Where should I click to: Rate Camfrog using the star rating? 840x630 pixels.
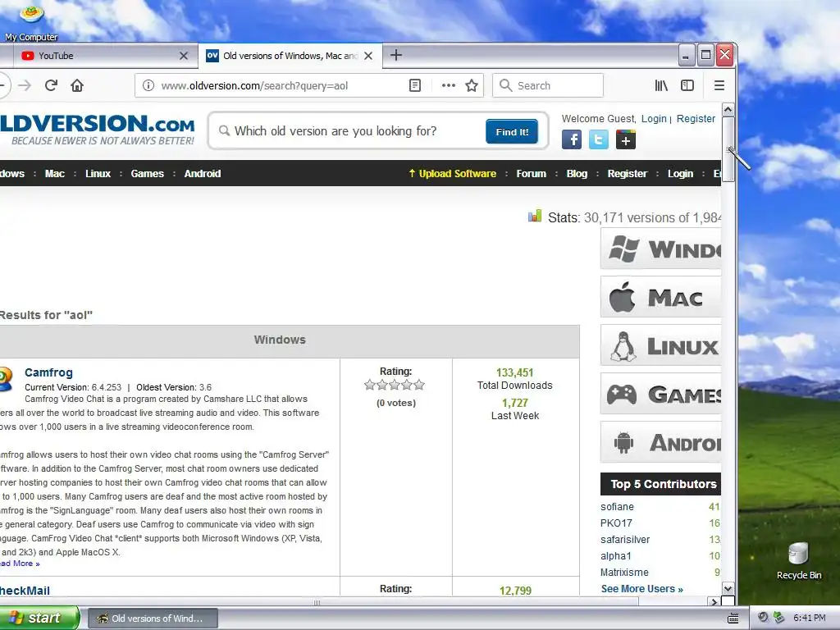coord(395,385)
